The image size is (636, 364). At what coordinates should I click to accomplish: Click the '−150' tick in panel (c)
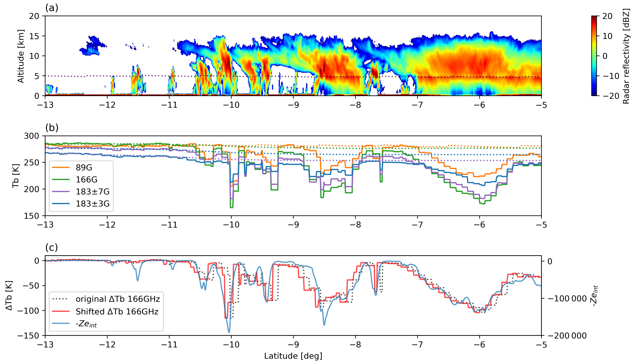(28, 336)
